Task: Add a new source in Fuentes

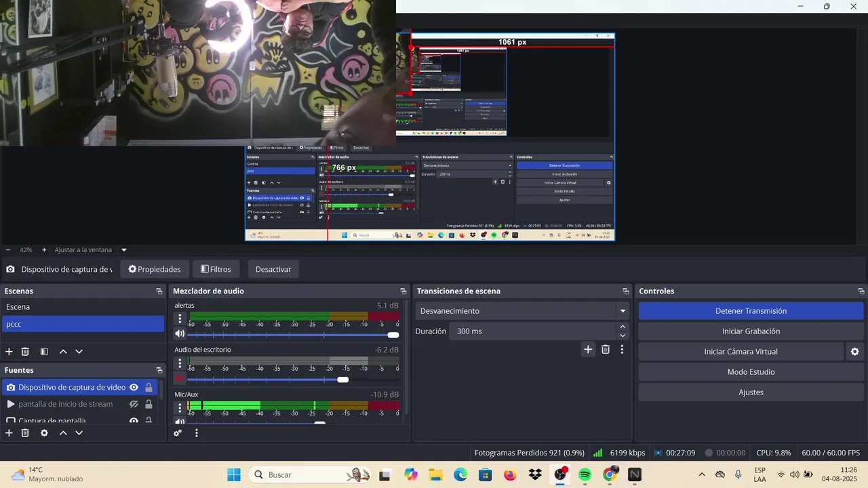Action: coord(9,432)
